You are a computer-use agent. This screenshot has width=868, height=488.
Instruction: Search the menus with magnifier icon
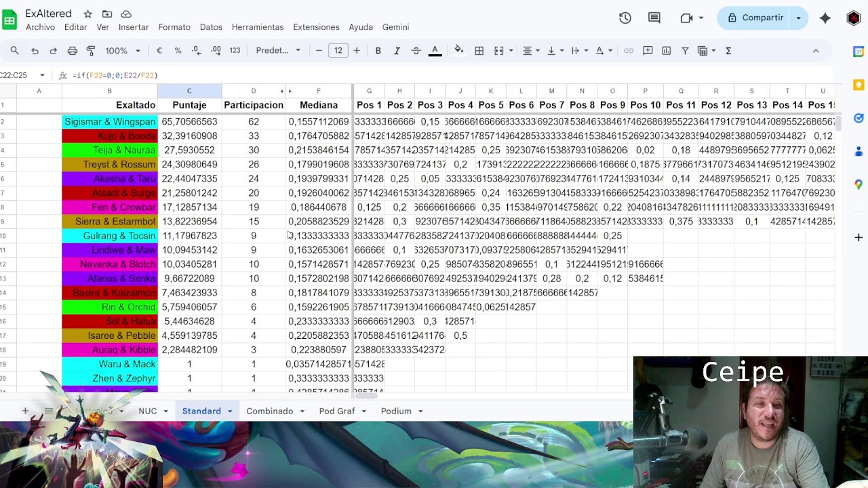click(x=14, y=51)
